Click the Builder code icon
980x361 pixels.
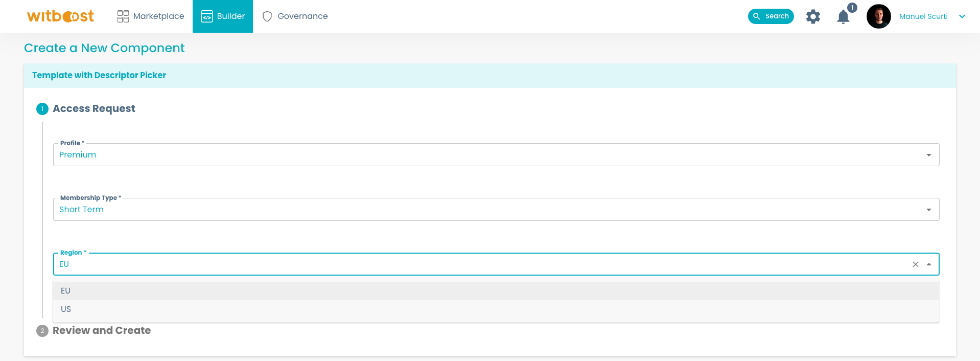coord(206,16)
